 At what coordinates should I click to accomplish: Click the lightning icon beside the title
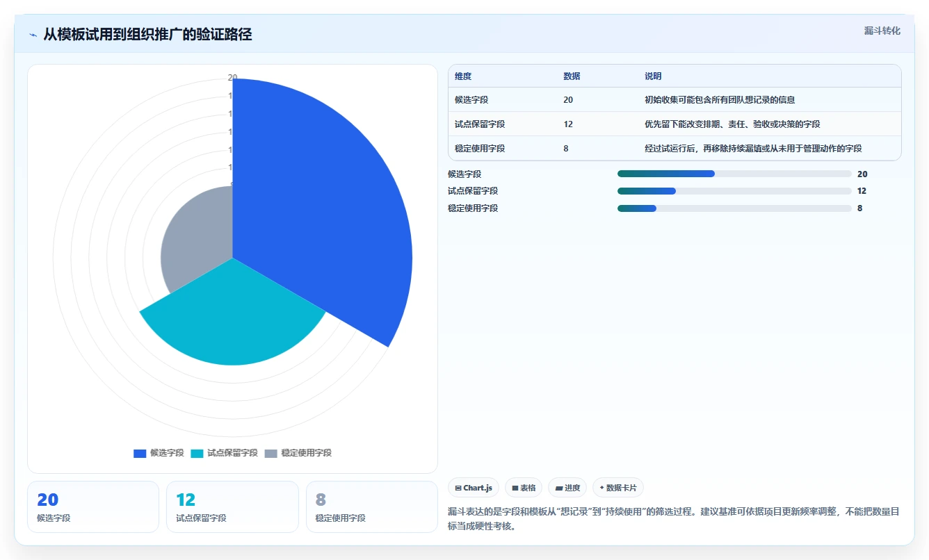33,35
